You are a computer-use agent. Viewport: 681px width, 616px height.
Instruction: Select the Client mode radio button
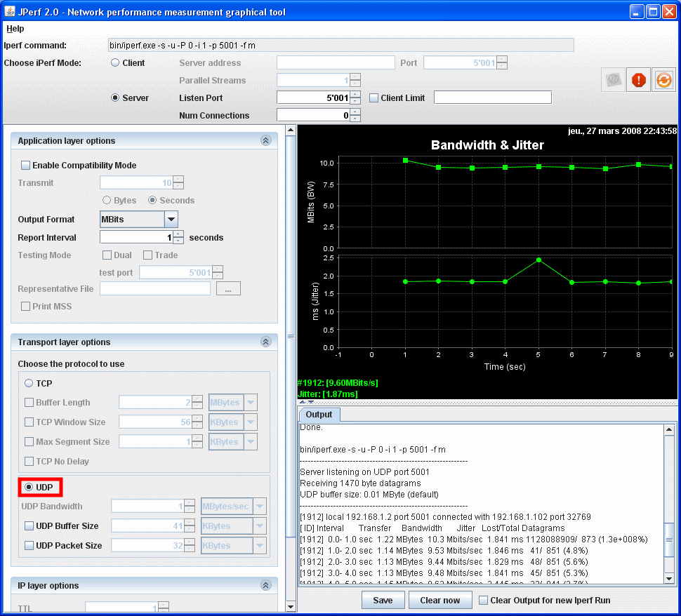(x=115, y=62)
